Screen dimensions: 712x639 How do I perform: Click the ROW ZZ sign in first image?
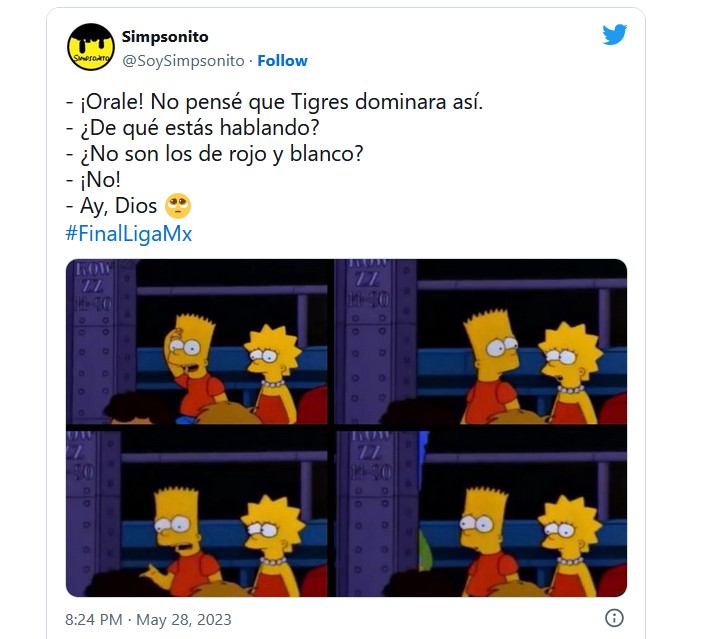[93, 286]
